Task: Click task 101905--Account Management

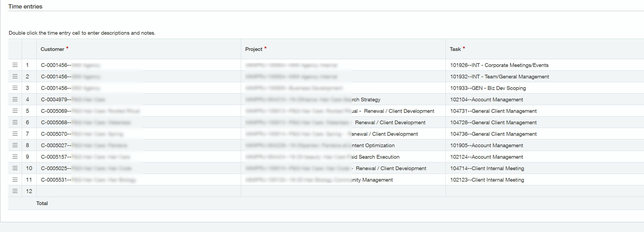Action: [x=486, y=145]
